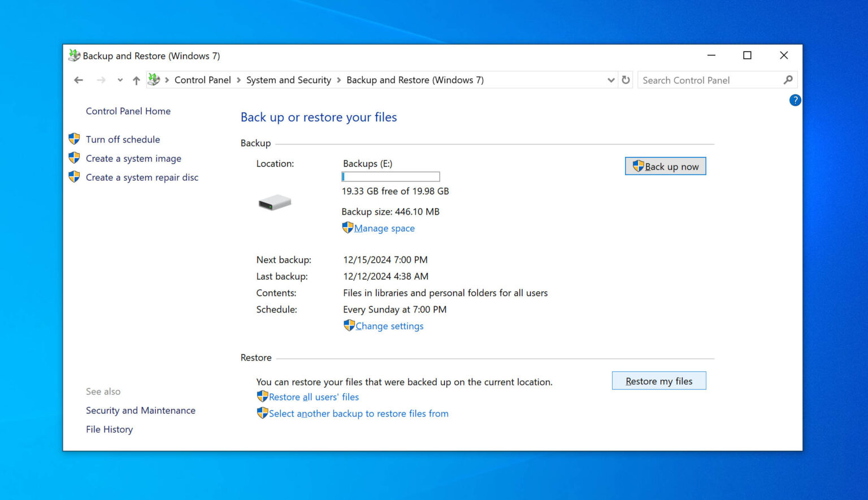Click the shield icon beside Change settings

(x=349, y=325)
